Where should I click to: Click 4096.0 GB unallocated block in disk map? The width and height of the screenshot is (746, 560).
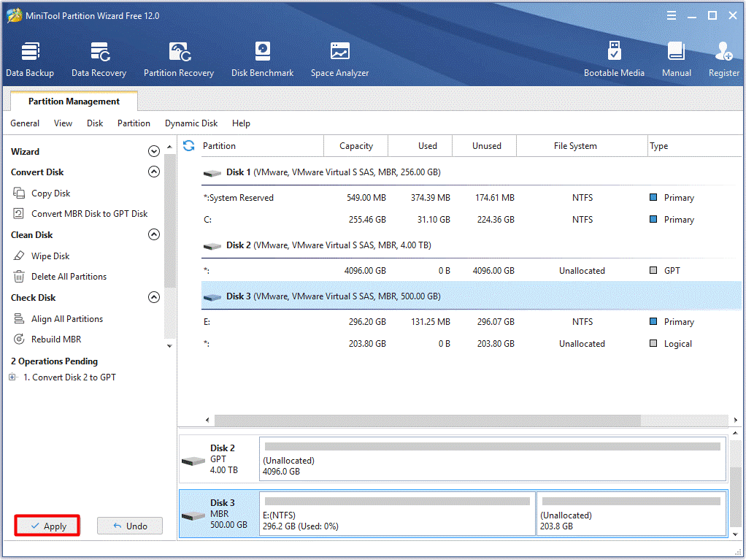click(493, 459)
